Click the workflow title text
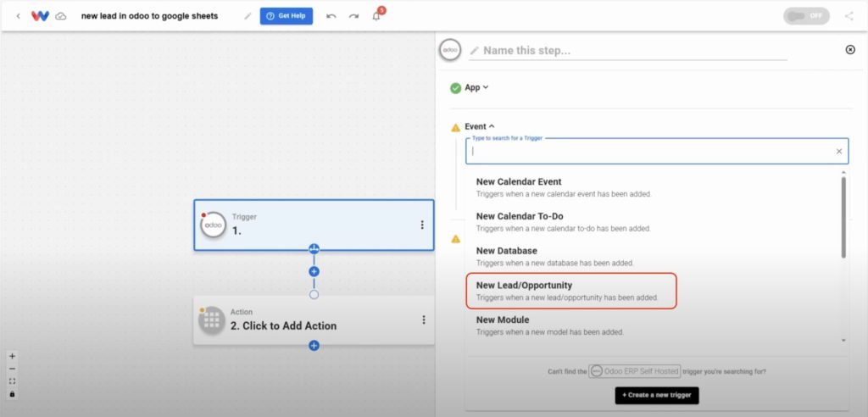Screen dimensions: 868x417 tap(149, 16)
